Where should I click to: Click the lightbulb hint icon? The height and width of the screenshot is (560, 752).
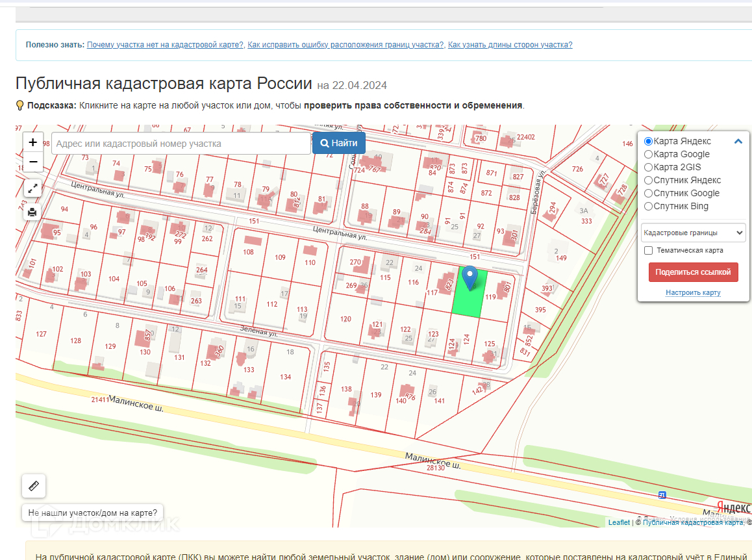[x=20, y=105]
